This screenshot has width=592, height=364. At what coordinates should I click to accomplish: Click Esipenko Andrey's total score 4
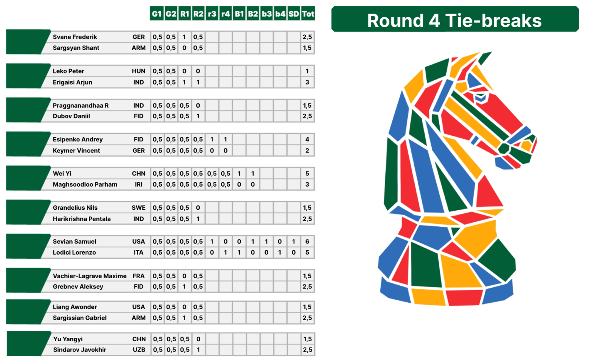tap(307, 139)
